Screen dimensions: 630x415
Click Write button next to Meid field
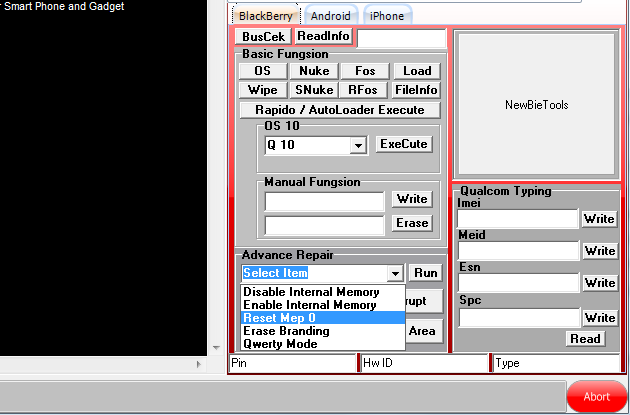click(600, 251)
